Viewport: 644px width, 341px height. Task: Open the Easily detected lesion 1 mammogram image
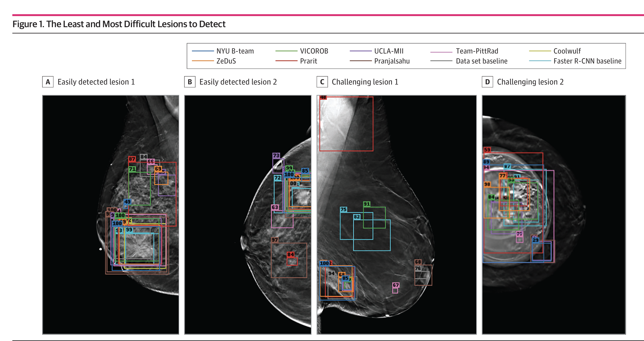[x=110, y=215]
